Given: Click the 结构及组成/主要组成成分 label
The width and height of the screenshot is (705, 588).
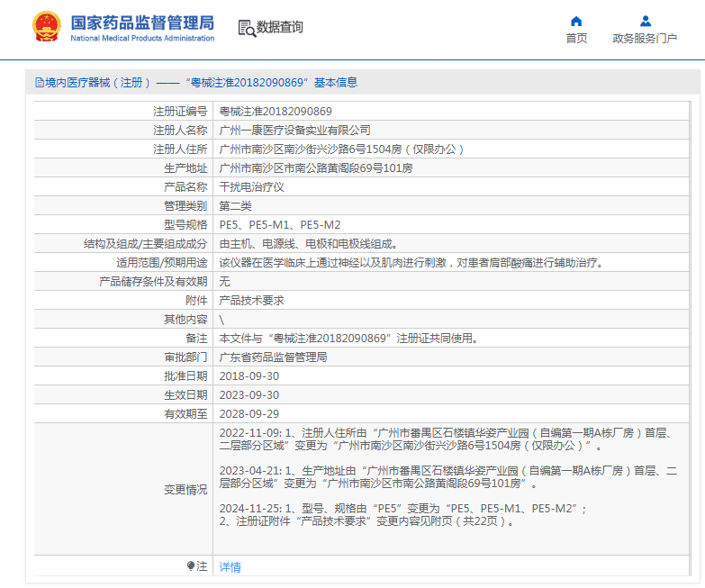Looking at the screenshot, I should click(145, 244).
